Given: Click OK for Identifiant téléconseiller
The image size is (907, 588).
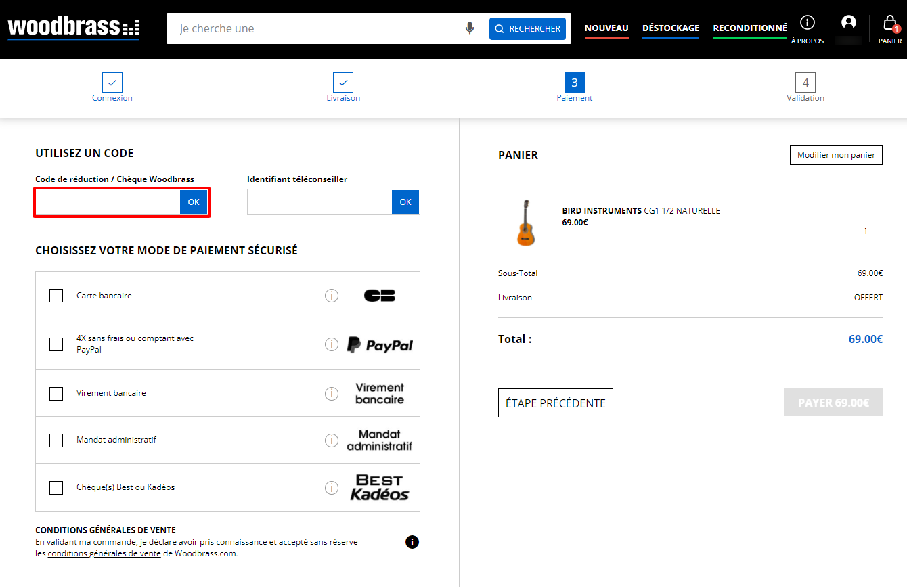Looking at the screenshot, I should point(405,202).
